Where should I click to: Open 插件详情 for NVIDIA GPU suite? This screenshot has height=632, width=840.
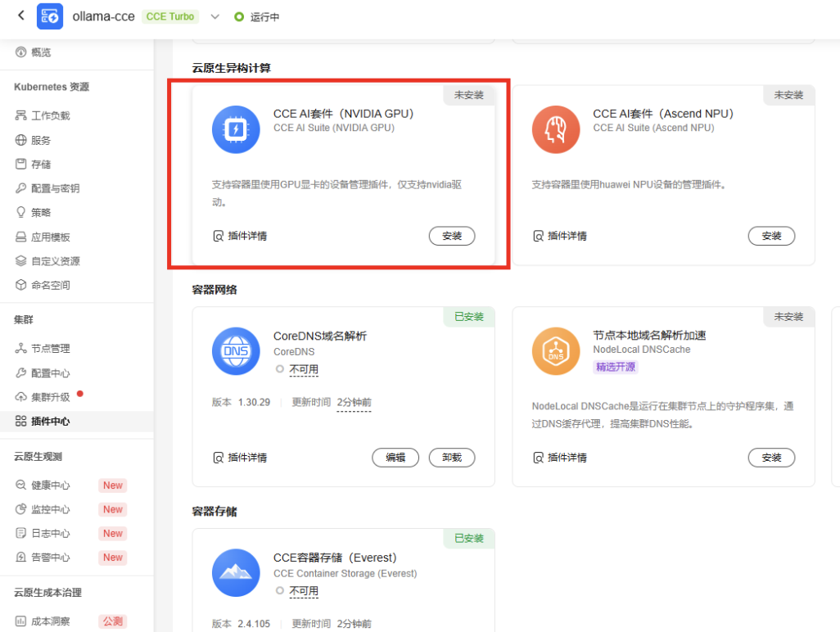click(x=240, y=237)
